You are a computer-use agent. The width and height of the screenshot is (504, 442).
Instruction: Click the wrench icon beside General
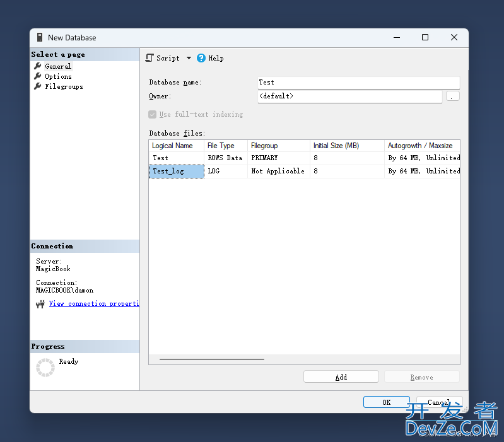click(38, 66)
